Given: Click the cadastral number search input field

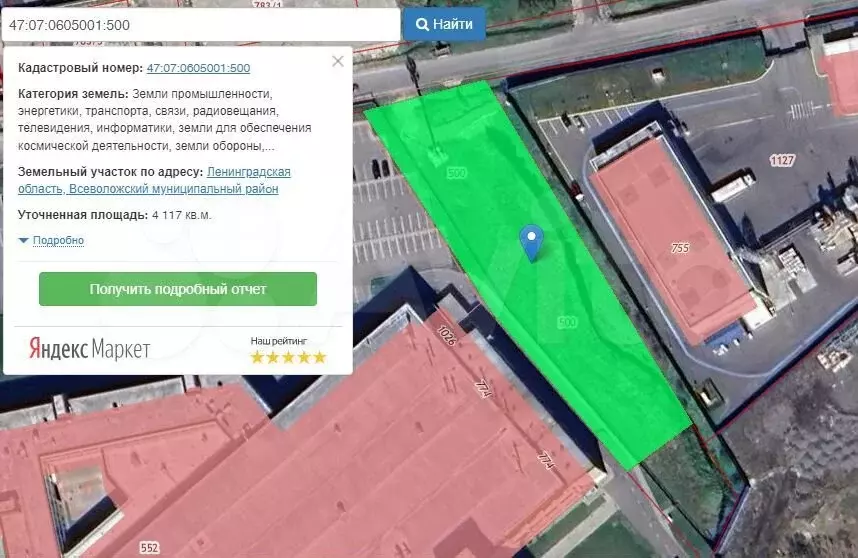Looking at the screenshot, I should pyautogui.click(x=201, y=25).
